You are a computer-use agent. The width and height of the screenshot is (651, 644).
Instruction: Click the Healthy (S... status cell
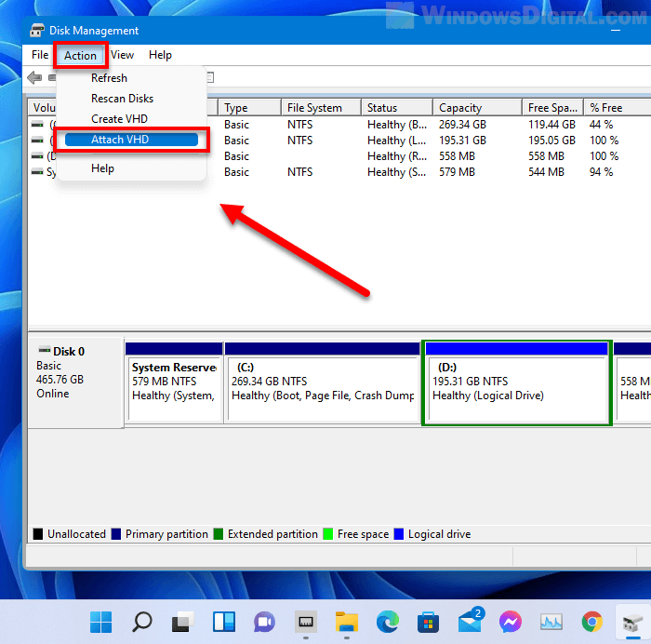[x=397, y=171]
